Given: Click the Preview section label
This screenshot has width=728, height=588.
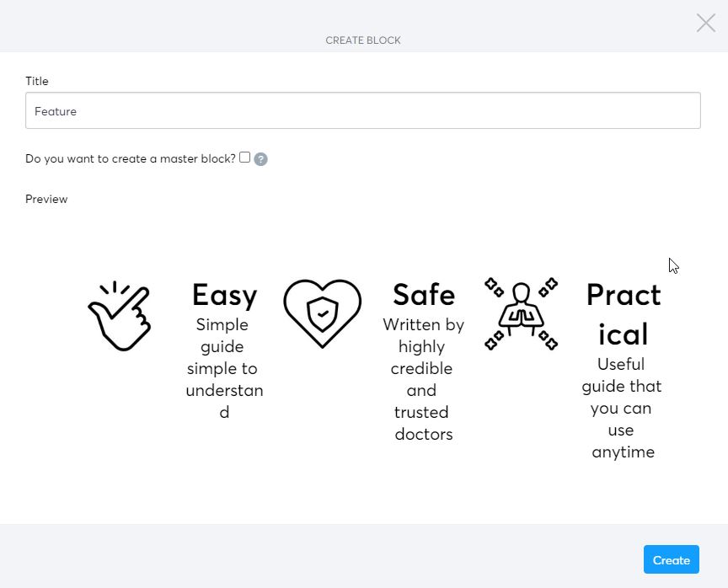Looking at the screenshot, I should click(46, 199).
